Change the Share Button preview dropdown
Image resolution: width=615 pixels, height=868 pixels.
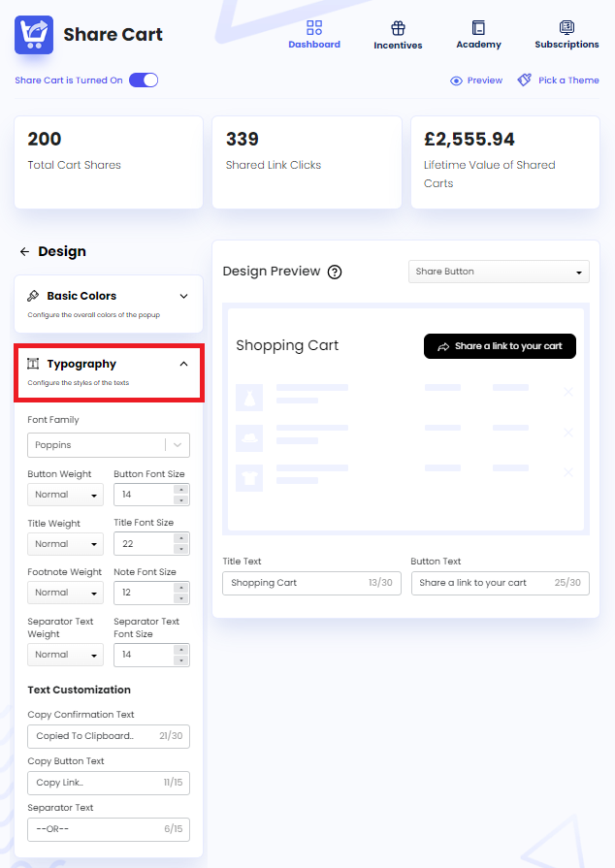[499, 272]
